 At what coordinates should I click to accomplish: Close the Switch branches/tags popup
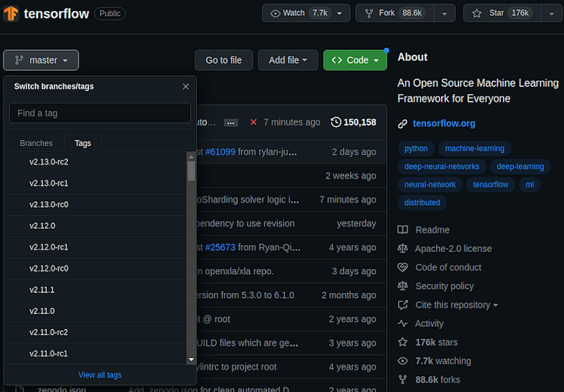click(186, 87)
